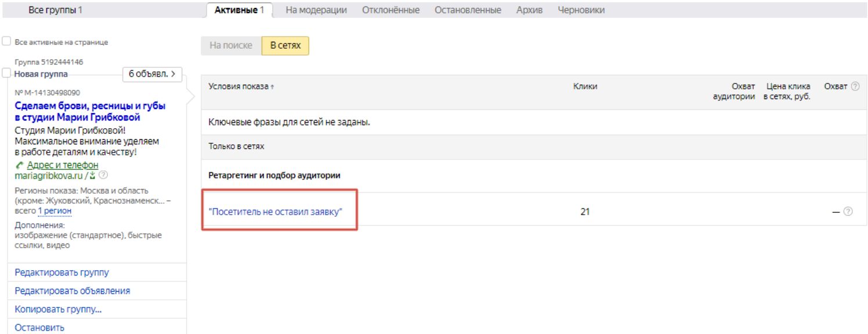Open the Посетитель не оставил заявку condition
Viewport: 868px width, 334px height.
point(276,212)
